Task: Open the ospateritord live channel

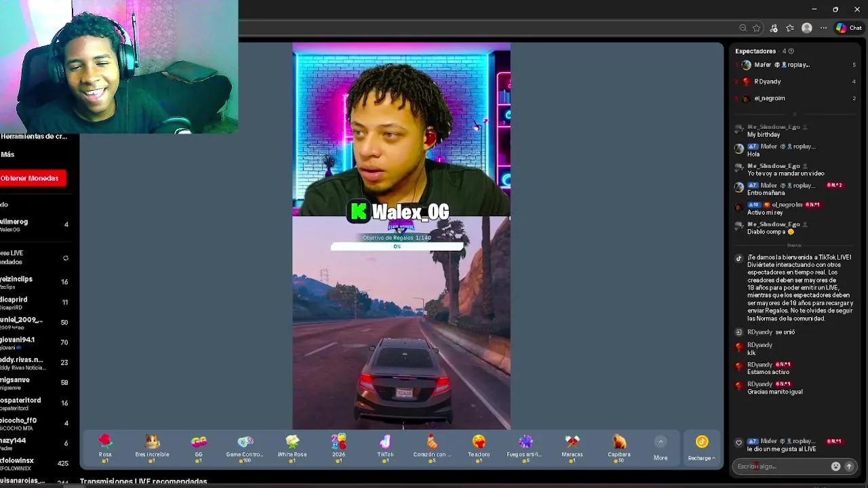Action: click(35, 403)
